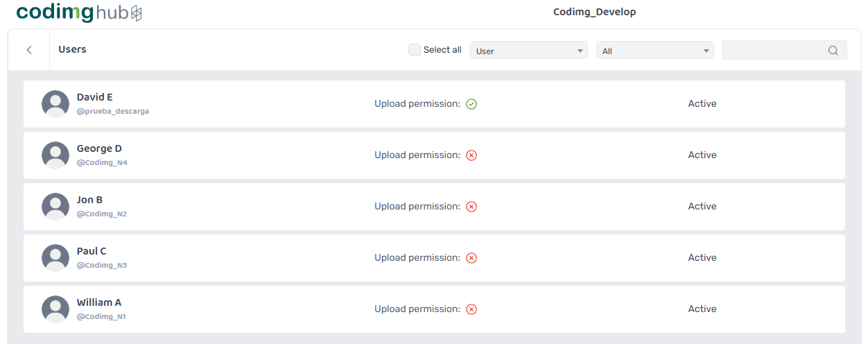Click Active status in David E's row
The height and width of the screenshot is (344, 868).
click(x=702, y=103)
